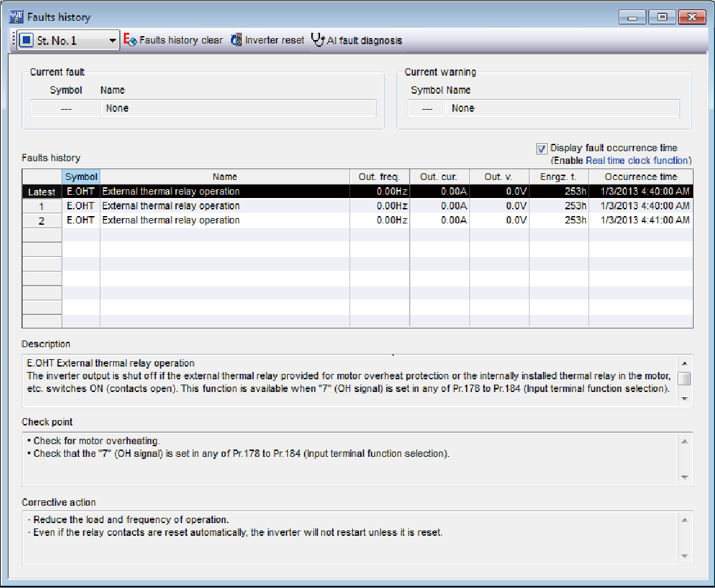Viewport: 715px width, 588px height.
Task: Click the toolbar drag grip handle
Action: tap(14, 41)
